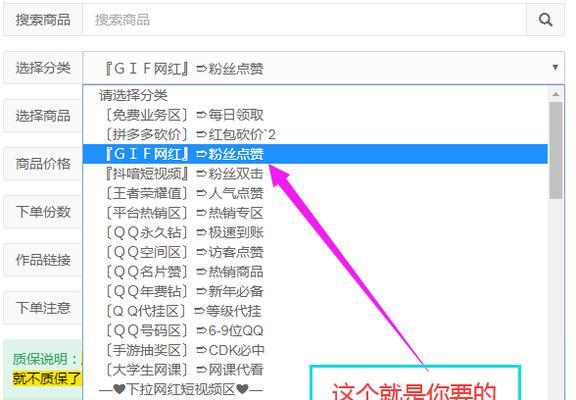Choose 拼多多砍价 红包砍价 option
The width and height of the screenshot is (576, 400).
pos(315,134)
